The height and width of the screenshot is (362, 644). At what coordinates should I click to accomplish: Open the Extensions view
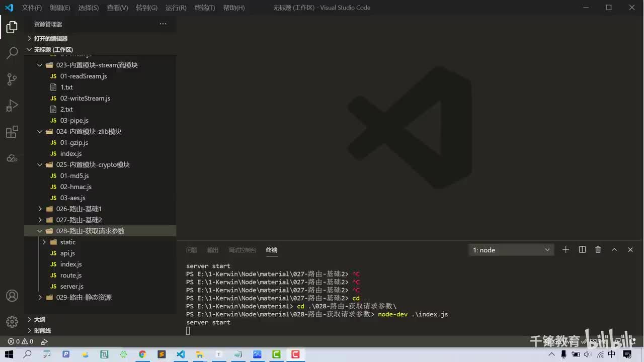click(12, 132)
